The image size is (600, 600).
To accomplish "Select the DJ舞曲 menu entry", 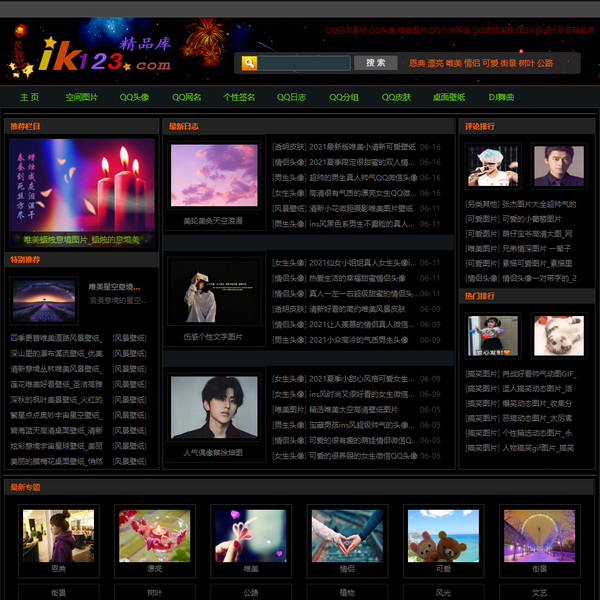I will click(501, 97).
